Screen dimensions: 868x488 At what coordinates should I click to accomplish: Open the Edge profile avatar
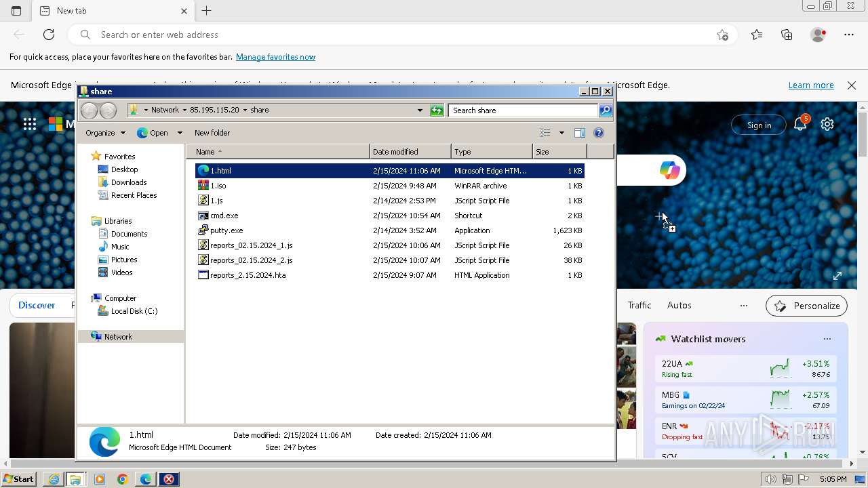point(818,35)
